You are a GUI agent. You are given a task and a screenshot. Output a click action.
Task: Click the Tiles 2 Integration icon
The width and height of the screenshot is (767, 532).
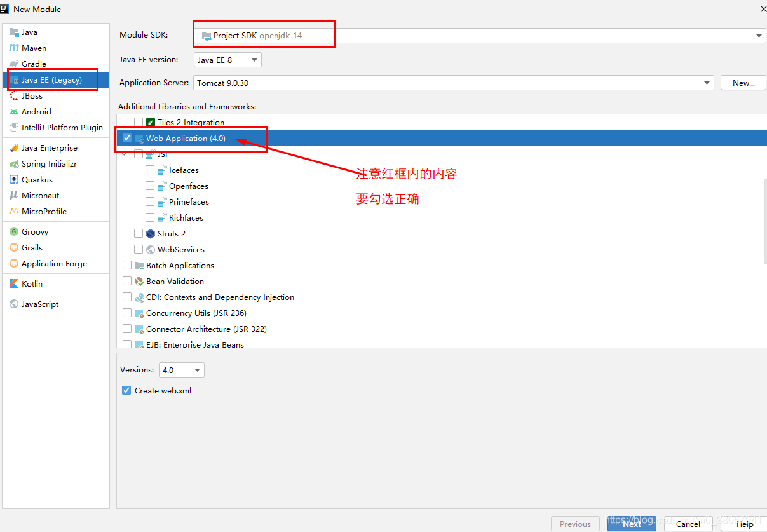pos(151,122)
